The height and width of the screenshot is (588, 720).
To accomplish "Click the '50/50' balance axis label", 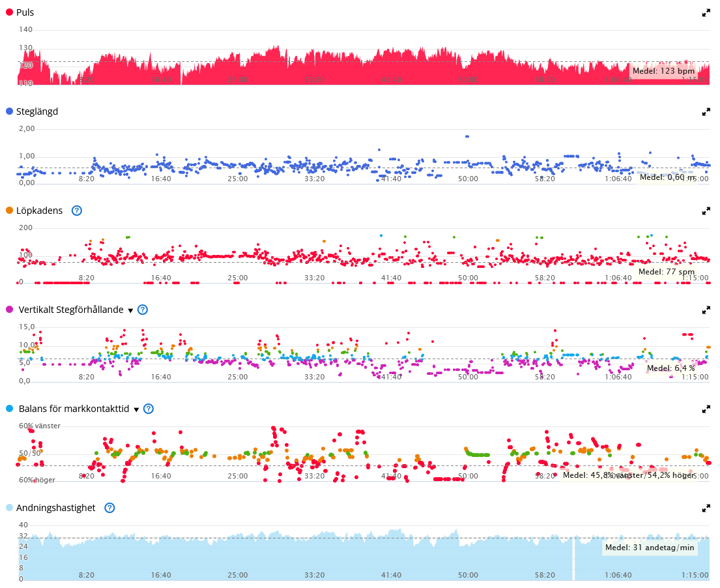I will pos(30,454).
